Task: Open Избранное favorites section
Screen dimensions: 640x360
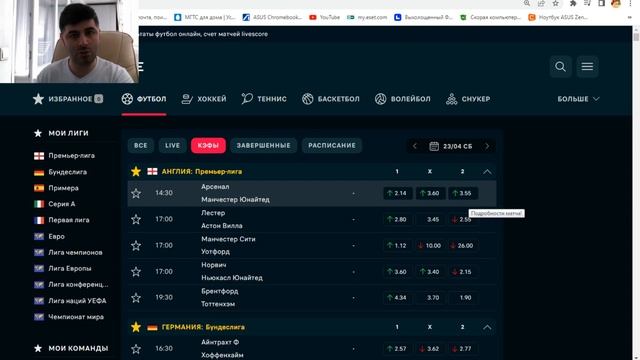Action: pos(68,99)
